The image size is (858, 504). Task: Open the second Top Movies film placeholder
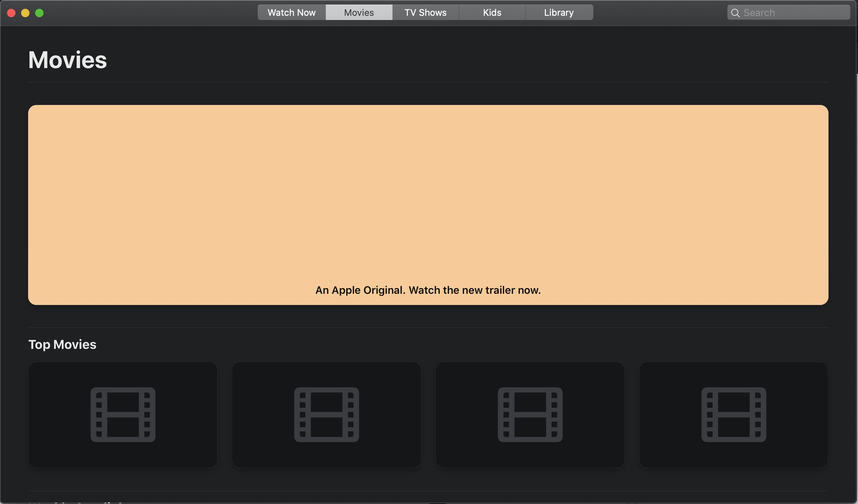326,415
